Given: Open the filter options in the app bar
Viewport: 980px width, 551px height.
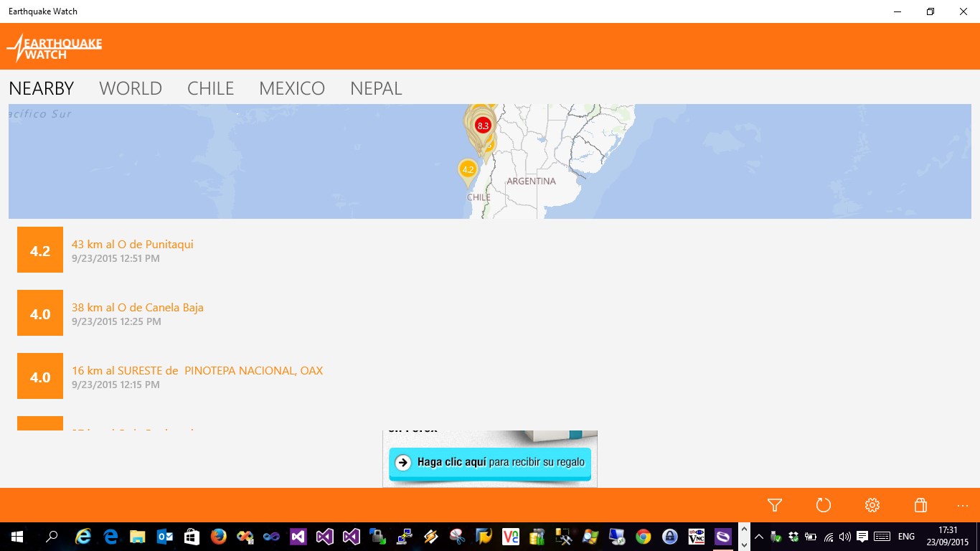Looking at the screenshot, I should pos(774,505).
